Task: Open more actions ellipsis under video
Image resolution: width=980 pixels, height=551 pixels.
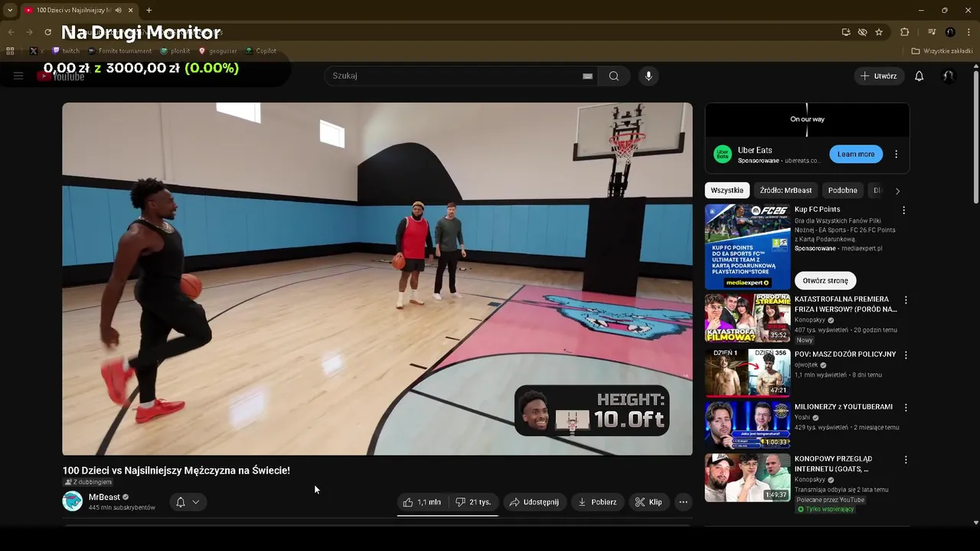Action: pos(683,502)
